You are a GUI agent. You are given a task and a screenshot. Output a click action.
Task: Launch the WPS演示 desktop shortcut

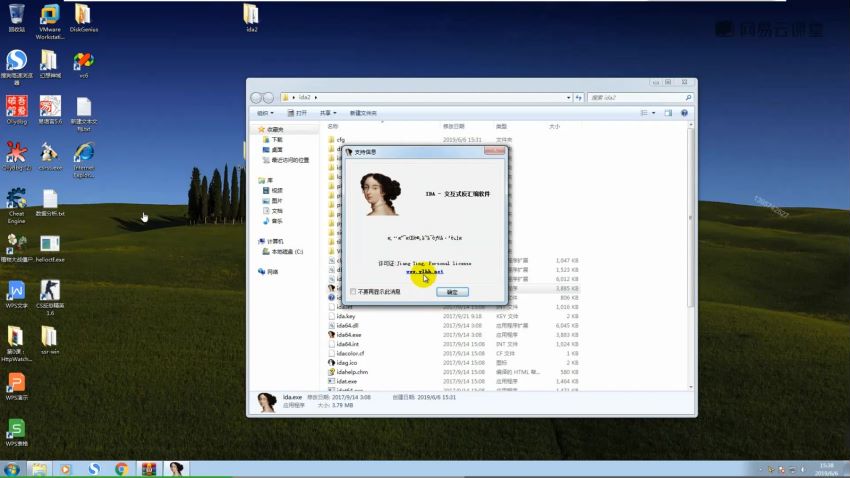[x=16, y=386]
